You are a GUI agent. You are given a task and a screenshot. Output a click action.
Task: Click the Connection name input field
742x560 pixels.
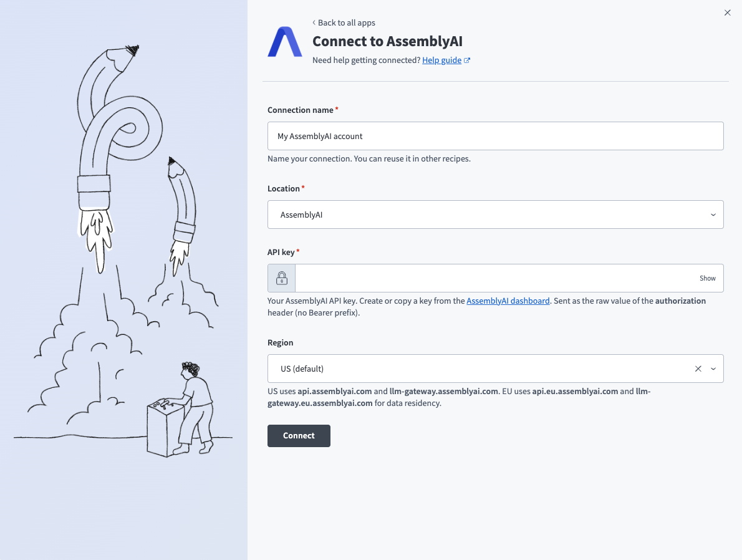click(496, 136)
